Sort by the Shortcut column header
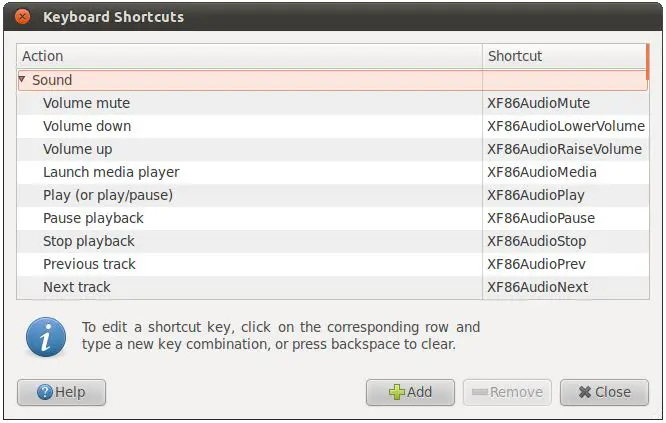666x423 pixels. (565, 56)
